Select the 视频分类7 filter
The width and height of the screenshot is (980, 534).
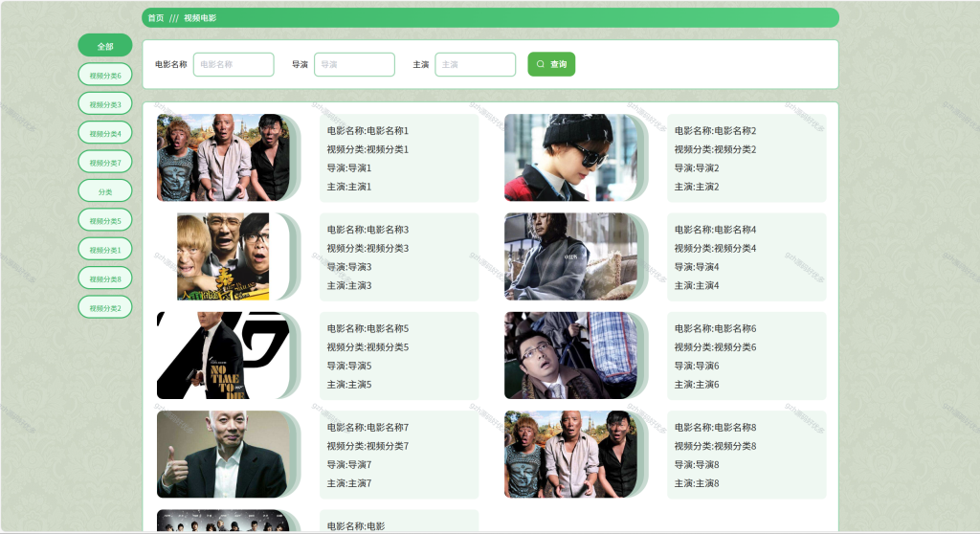pyautogui.click(x=105, y=162)
